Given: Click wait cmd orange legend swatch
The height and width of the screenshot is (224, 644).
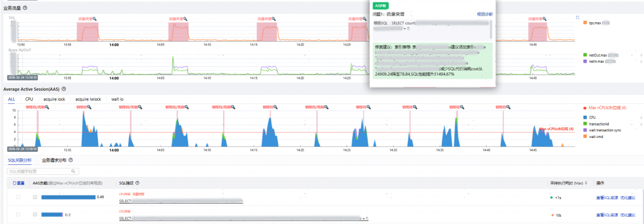Looking at the screenshot, I should [585, 137].
